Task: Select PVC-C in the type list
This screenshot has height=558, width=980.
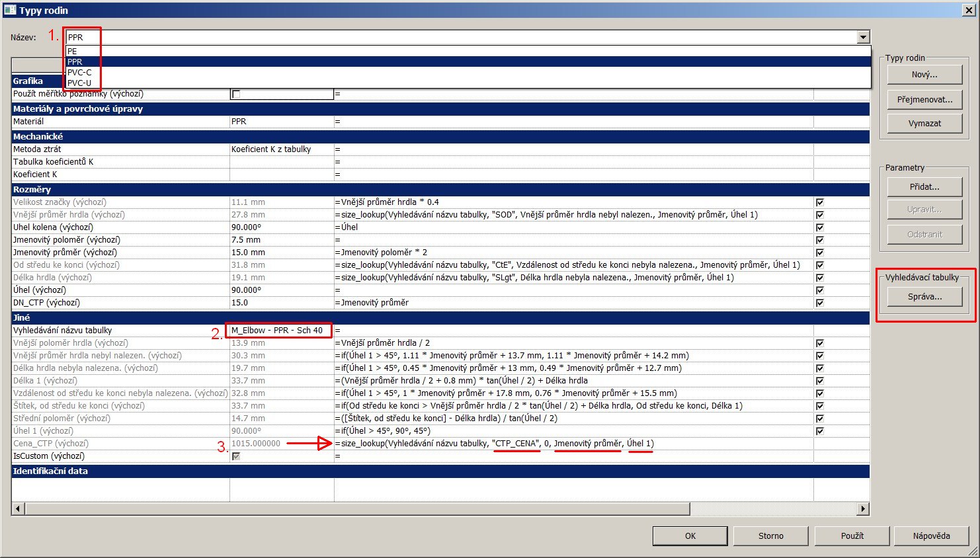Action: pos(468,72)
